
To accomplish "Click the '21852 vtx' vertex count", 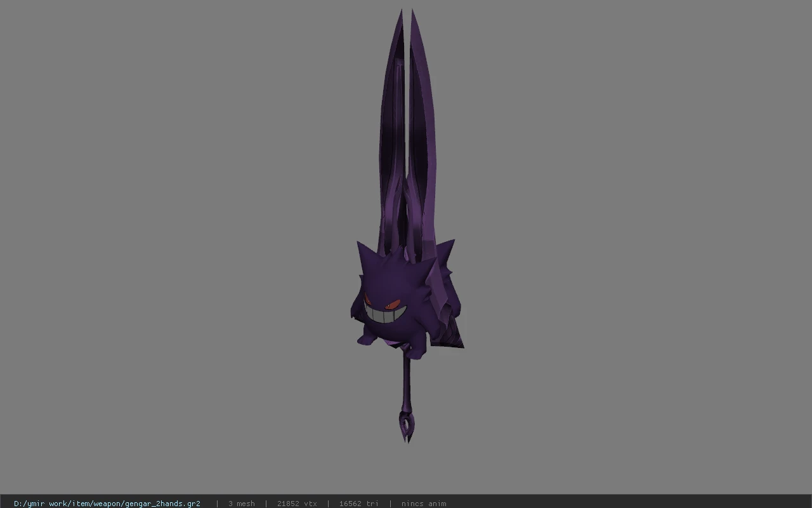I will tap(297, 504).
